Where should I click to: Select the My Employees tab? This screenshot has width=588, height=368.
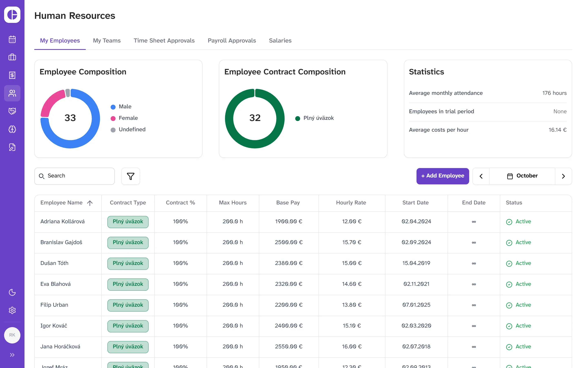click(x=60, y=41)
